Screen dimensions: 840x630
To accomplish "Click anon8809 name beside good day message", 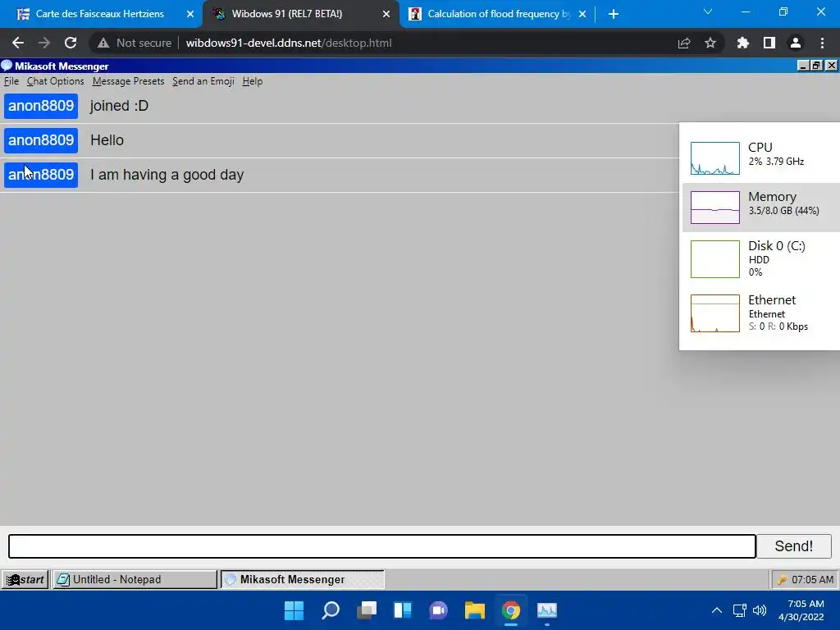I will [x=41, y=175].
